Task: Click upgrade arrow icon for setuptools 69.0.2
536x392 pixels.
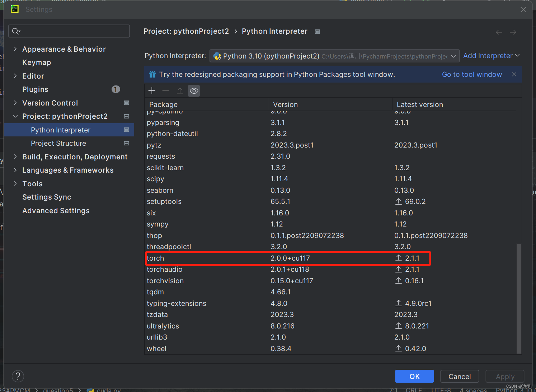Action: click(399, 201)
